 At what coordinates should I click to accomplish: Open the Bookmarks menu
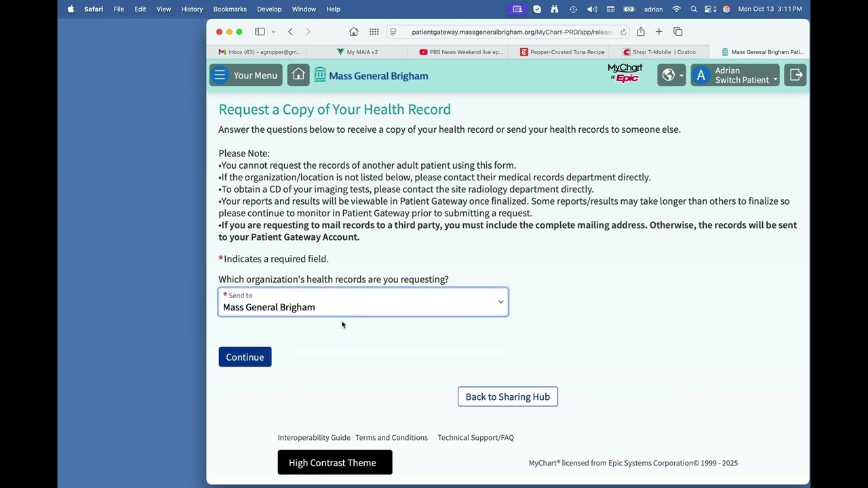230,9
